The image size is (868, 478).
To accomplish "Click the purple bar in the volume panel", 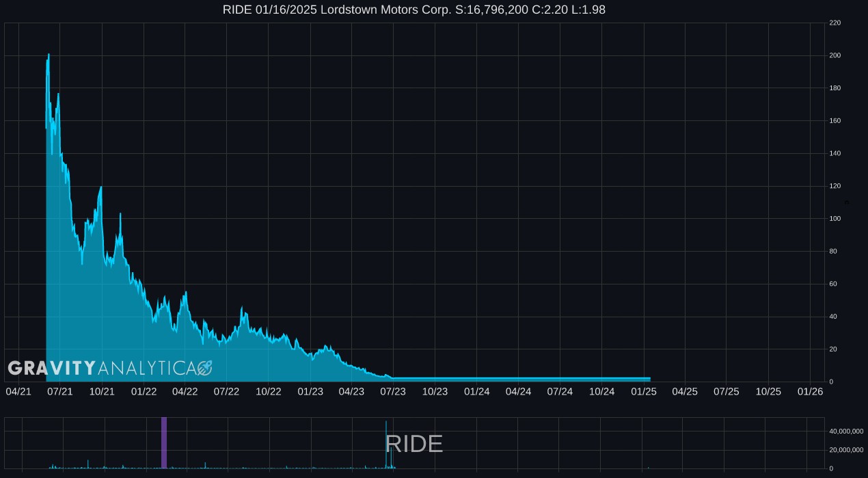I will [164, 442].
